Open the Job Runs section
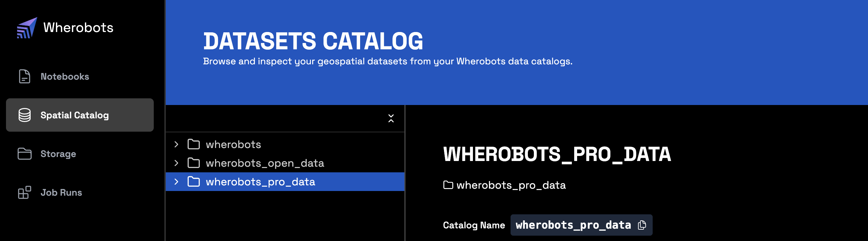The height and width of the screenshot is (241, 868). 80,192
